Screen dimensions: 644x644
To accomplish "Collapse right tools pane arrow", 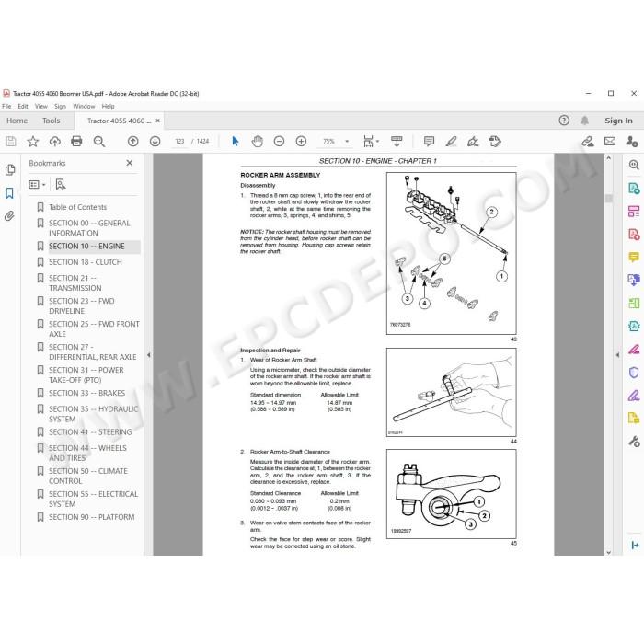I will pos(617,355).
